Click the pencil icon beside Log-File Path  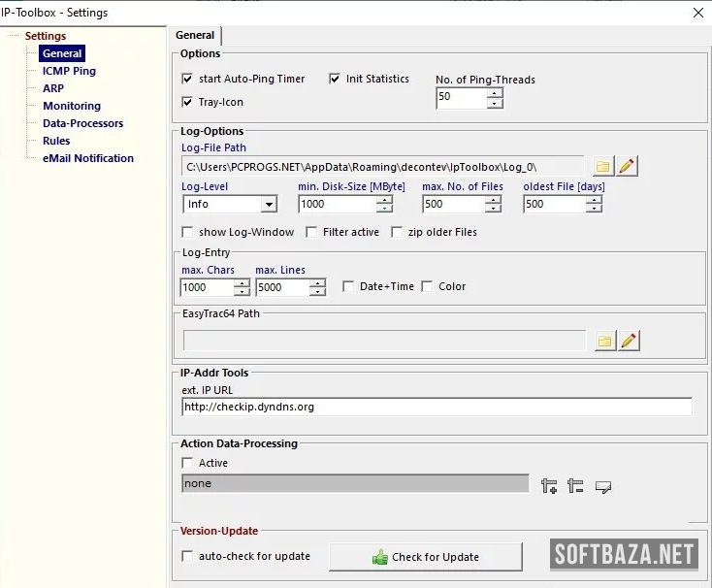(x=628, y=166)
